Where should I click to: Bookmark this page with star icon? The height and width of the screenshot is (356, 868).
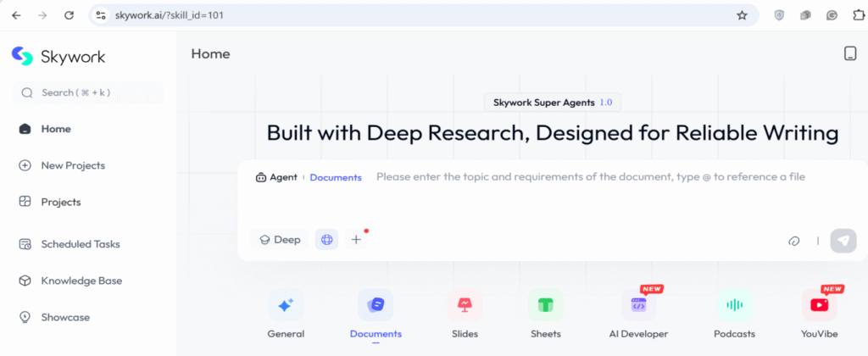coord(742,15)
